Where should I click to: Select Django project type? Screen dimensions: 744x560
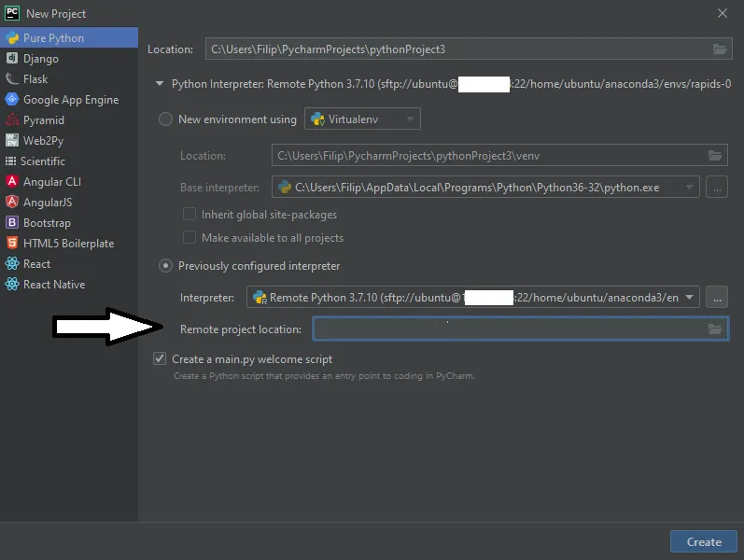(69, 59)
